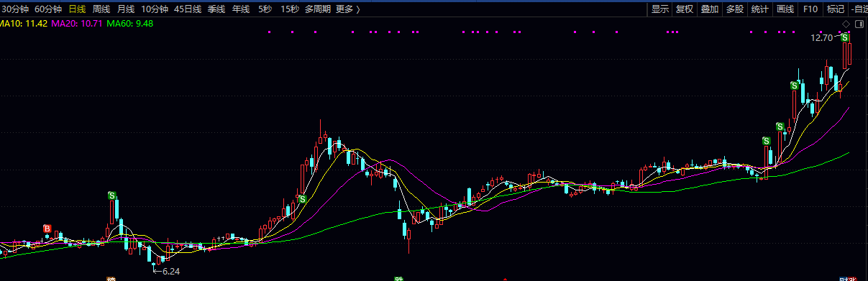
Task: Click the 统计 statistics button
Action: 759,9
